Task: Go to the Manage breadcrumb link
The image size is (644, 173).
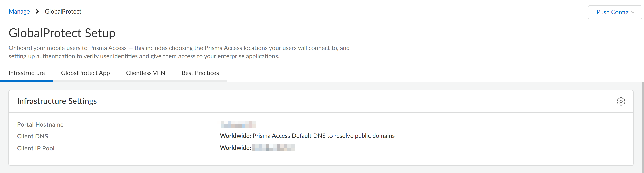Action: (19, 12)
